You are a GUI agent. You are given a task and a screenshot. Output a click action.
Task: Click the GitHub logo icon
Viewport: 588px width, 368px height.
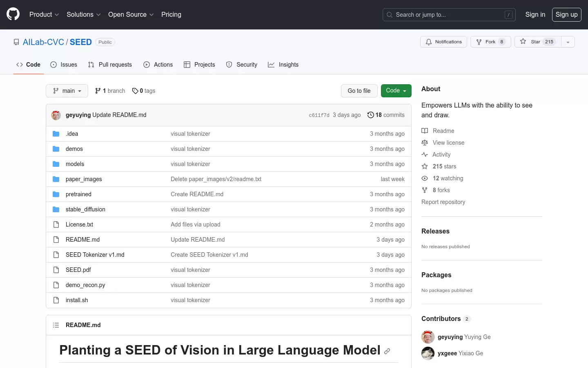[x=13, y=14]
